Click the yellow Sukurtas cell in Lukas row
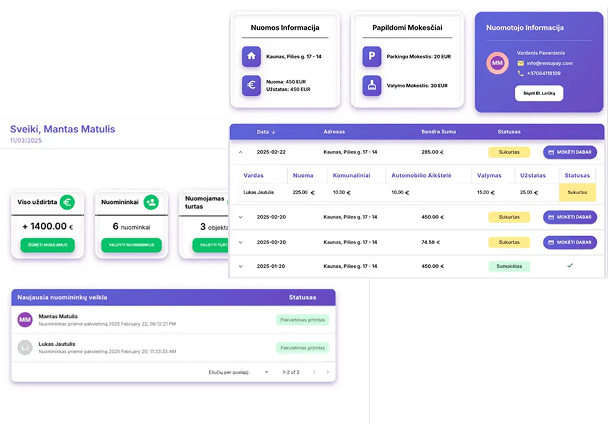Viewport: 612px width, 424px height. point(577,192)
